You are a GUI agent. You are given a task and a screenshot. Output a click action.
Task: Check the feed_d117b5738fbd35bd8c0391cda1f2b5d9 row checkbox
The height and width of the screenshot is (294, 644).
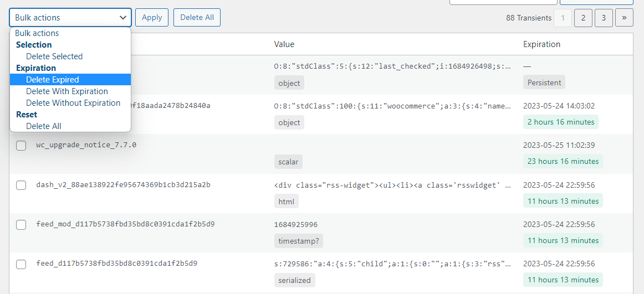coord(22,264)
